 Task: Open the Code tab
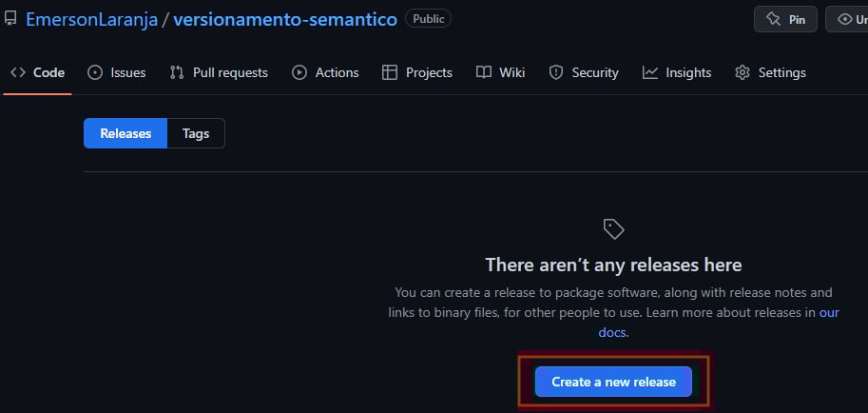pos(38,72)
